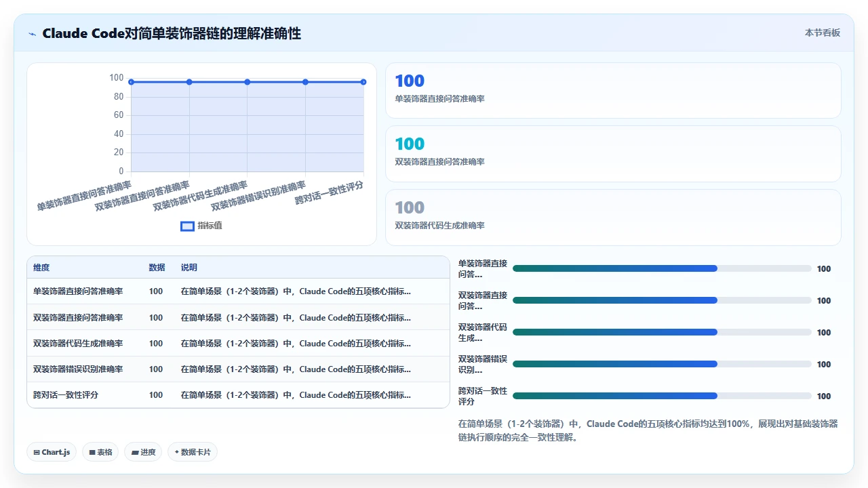The image size is (868, 488).
Task: Click chart axis label 跨对话一致性评分
Action: [x=330, y=193]
